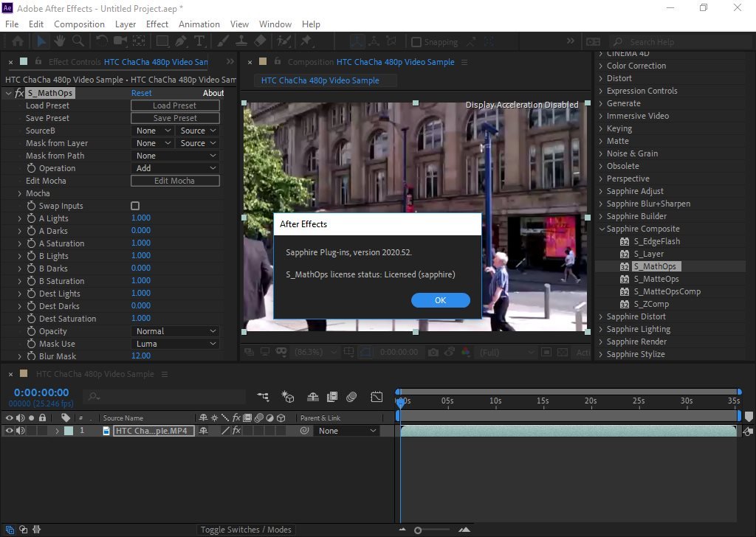Select the Clone Stamp tool
This screenshot has width=756, height=537.
241,42
